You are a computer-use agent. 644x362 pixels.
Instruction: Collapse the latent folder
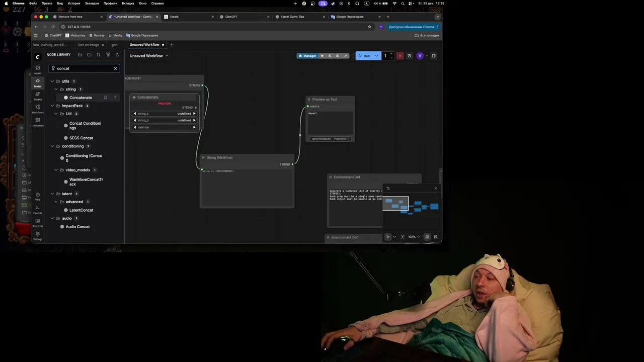[52, 194]
